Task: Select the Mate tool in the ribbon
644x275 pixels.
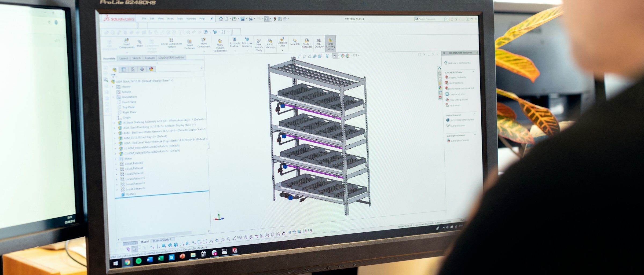Action: [x=140, y=43]
